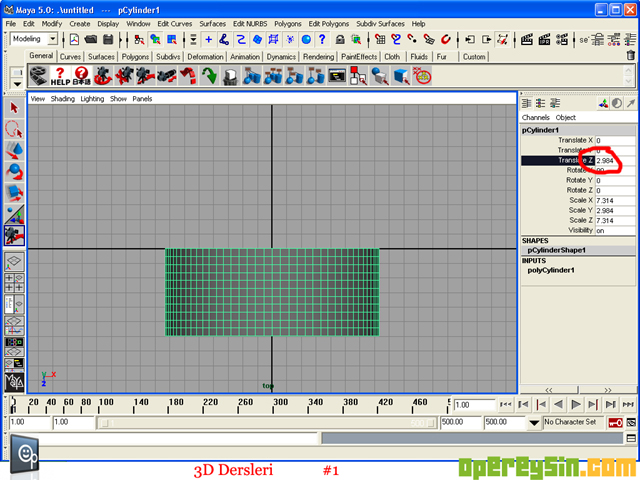Select by hierarchy mode icon
640x480 pixels.
[x=139, y=40]
